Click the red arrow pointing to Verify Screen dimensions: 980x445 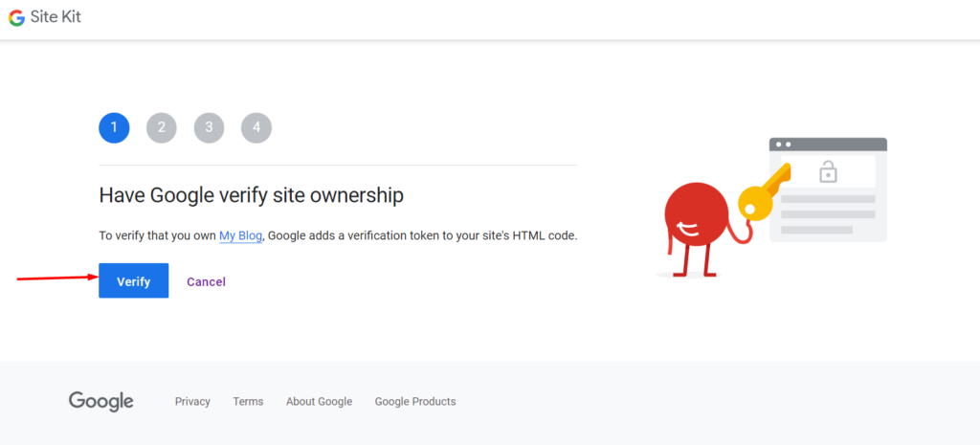click(x=57, y=278)
